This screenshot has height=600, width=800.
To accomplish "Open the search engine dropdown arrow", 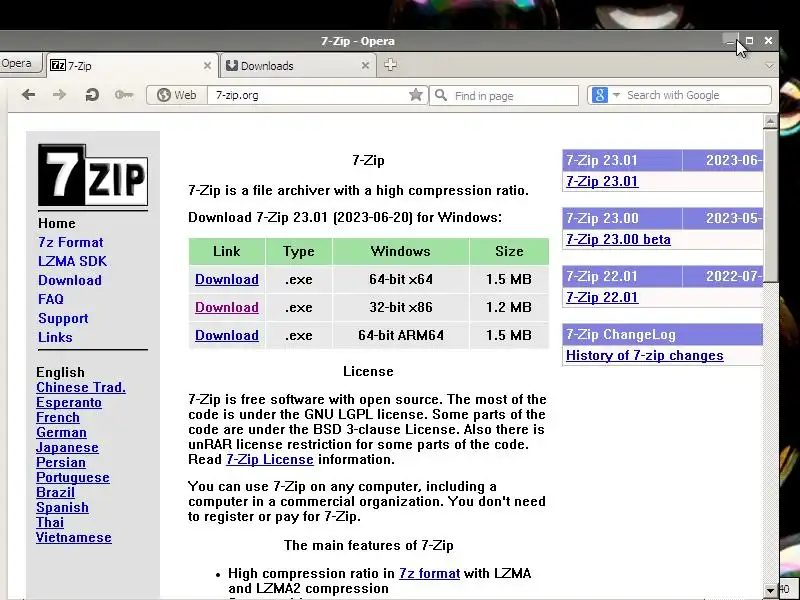I will point(616,95).
